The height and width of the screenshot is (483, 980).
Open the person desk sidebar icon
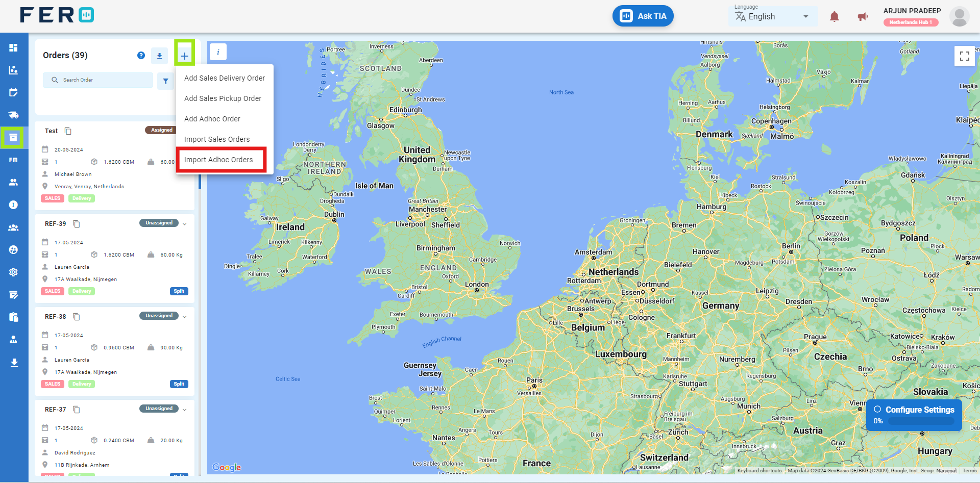coord(14,340)
